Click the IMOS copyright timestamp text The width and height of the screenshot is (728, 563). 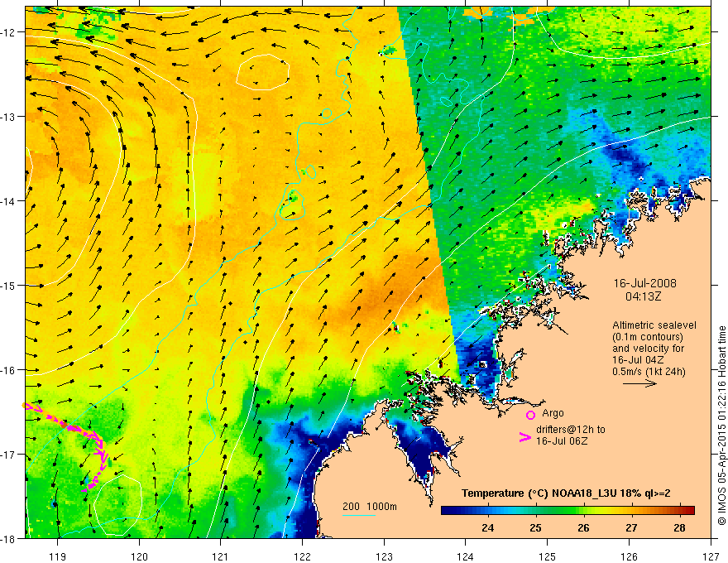pos(721,426)
